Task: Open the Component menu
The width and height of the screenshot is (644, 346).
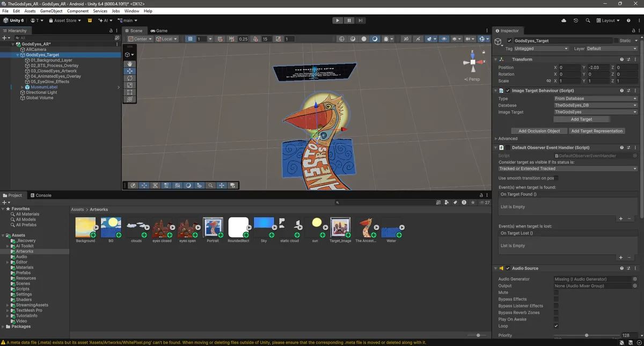Action: (x=78, y=11)
